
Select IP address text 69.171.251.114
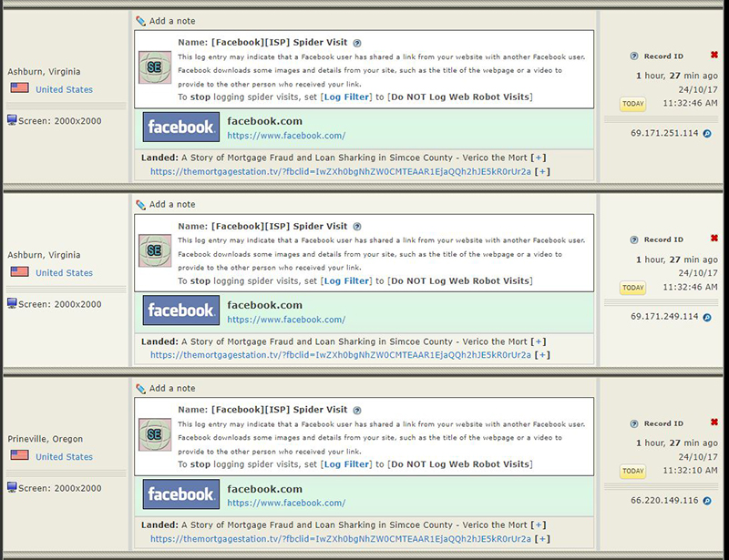click(x=664, y=133)
